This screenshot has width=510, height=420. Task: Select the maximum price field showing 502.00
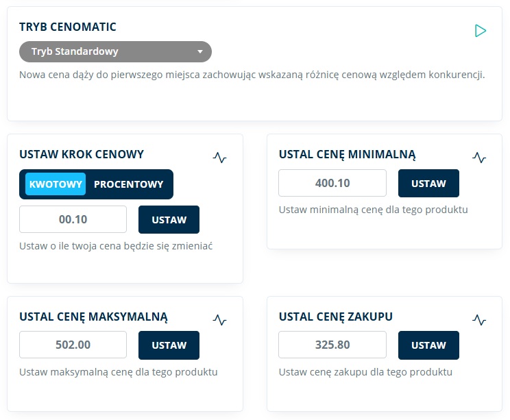coord(73,345)
